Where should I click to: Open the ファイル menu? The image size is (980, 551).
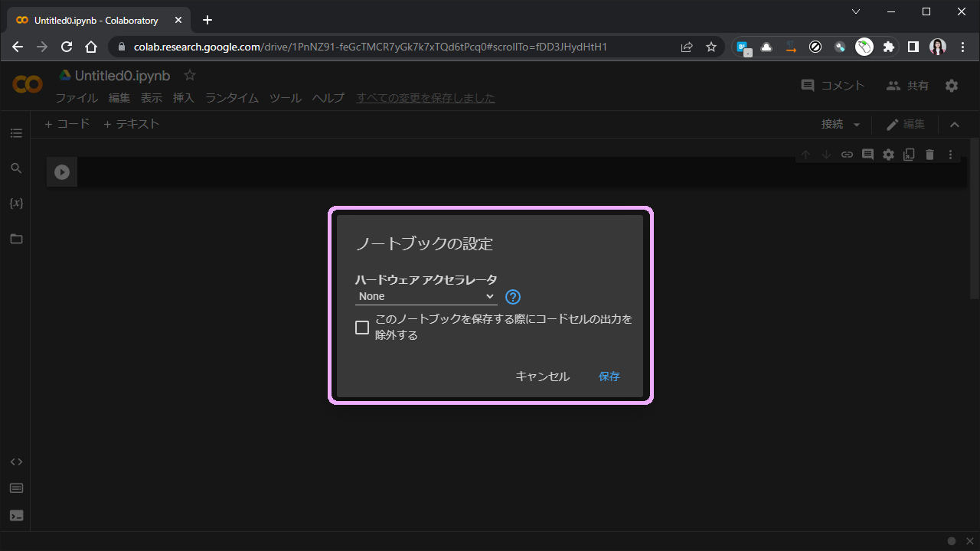coord(77,98)
